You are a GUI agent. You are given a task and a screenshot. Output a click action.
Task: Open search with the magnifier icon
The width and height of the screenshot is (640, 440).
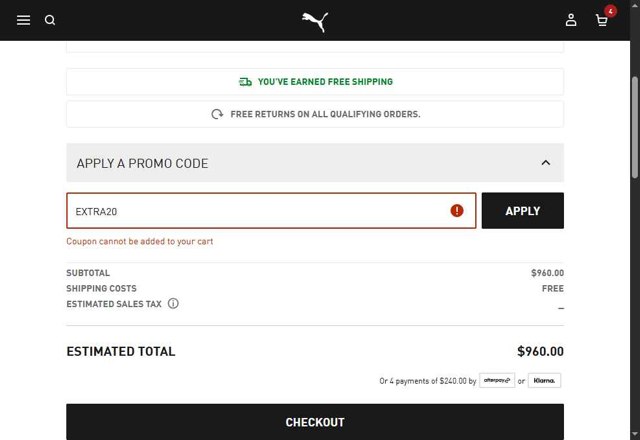tap(50, 20)
